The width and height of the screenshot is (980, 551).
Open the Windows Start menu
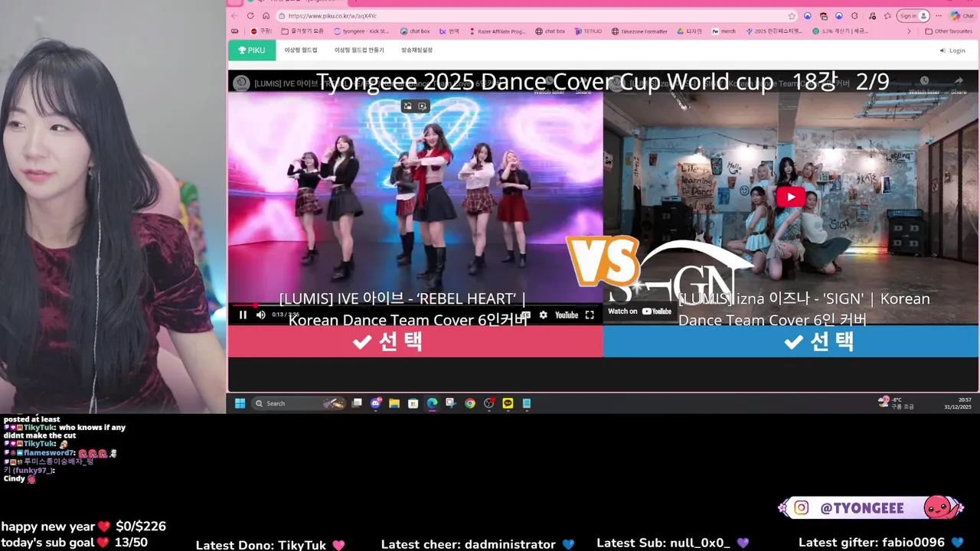[240, 403]
